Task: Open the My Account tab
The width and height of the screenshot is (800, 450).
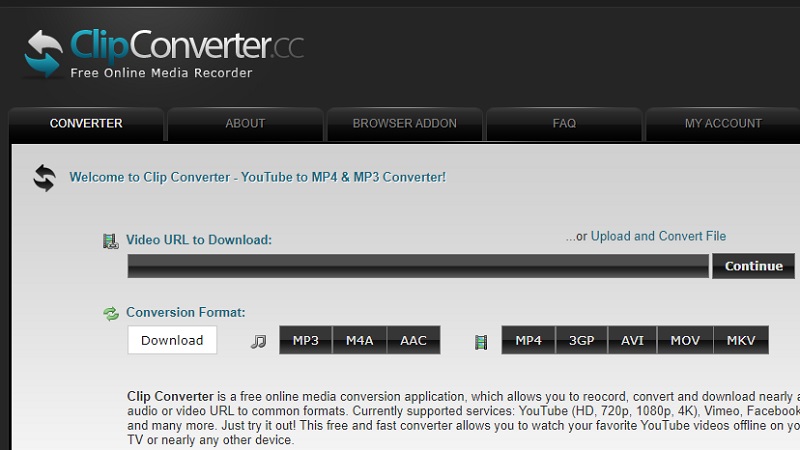Action: 723,123
